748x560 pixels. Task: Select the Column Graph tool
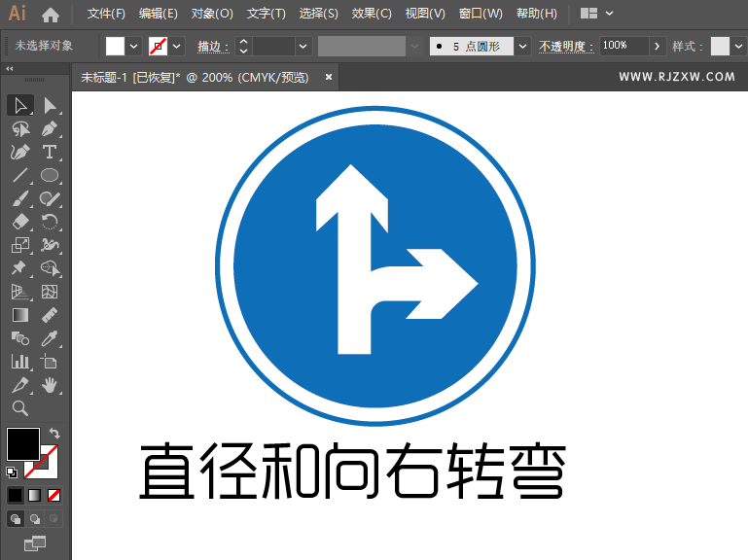pos(20,362)
